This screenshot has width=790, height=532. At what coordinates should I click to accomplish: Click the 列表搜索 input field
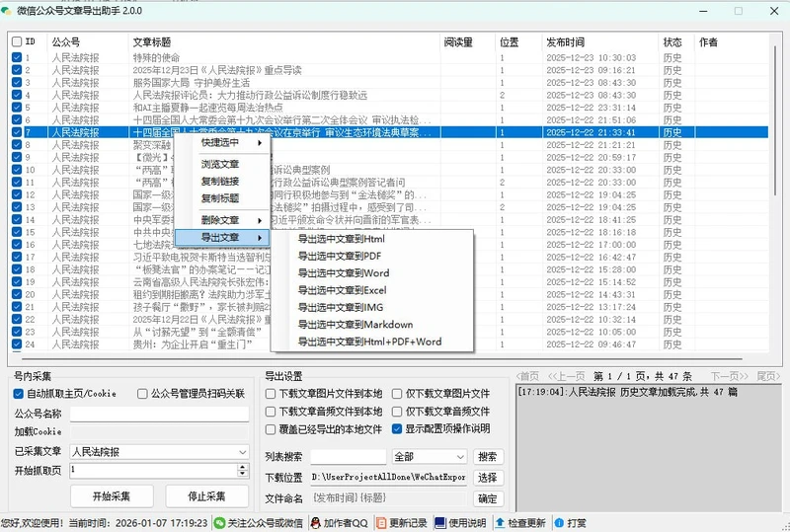tap(349, 456)
